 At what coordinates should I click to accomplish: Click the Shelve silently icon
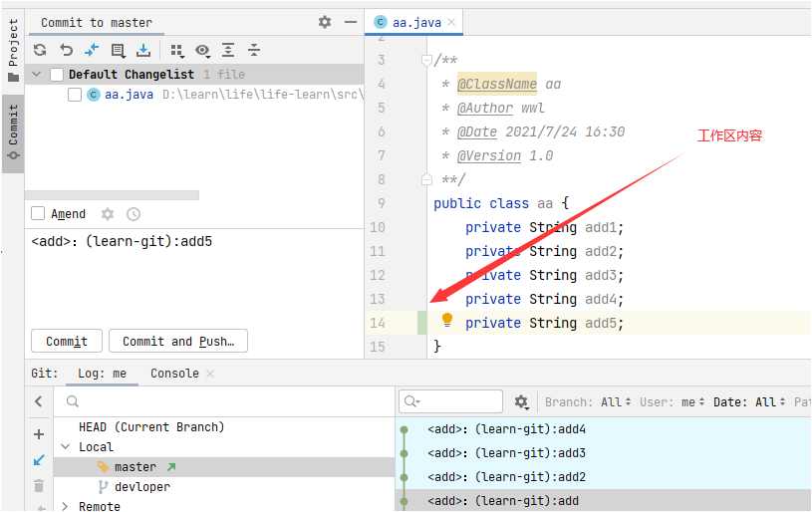[143, 50]
